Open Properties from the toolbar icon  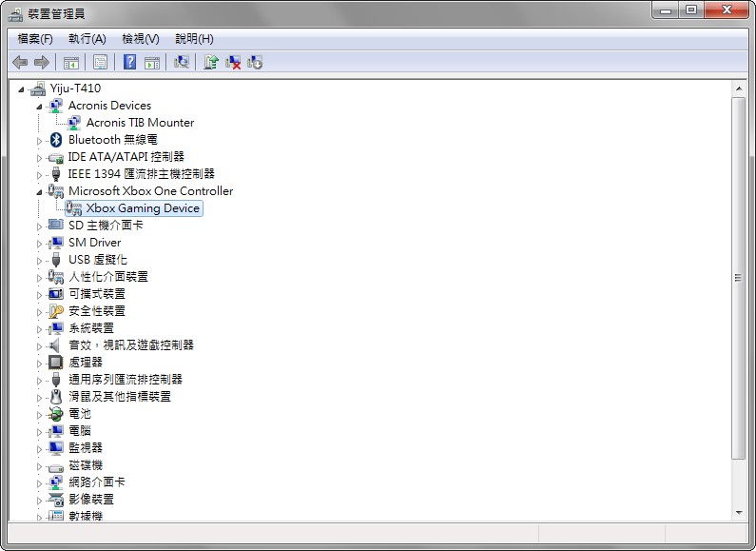(x=100, y=63)
